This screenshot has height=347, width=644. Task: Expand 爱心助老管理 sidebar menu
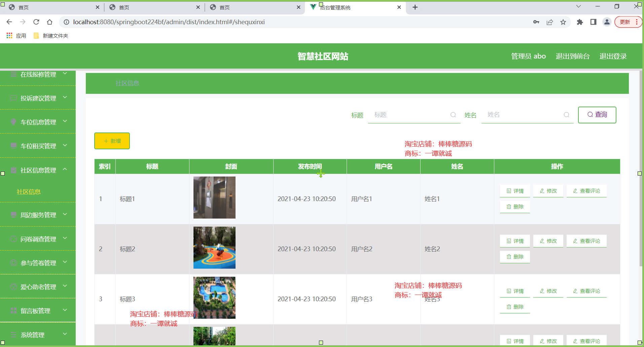click(38, 286)
